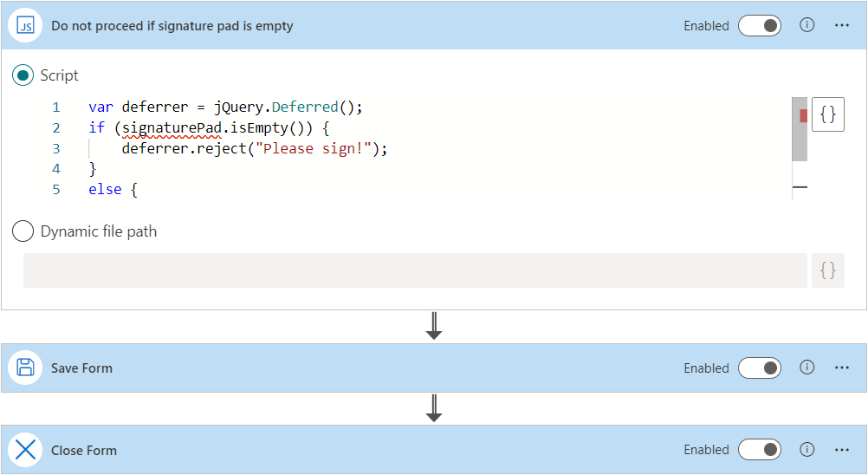Toggle Enabled switch for Close Form
The image size is (868, 475).
760,450
